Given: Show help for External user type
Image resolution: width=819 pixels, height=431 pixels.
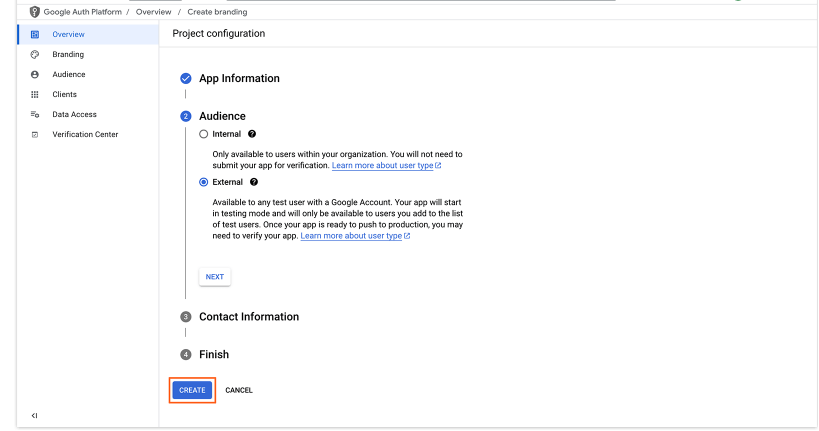Looking at the screenshot, I should pos(254,182).
